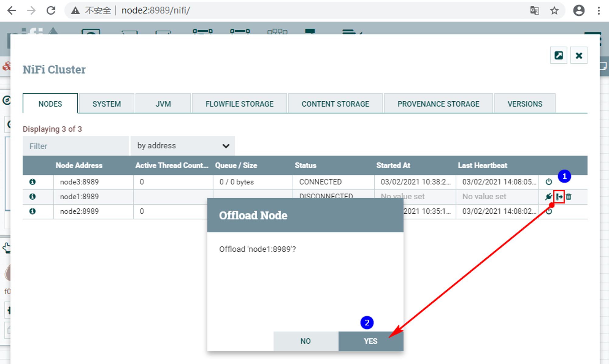This screenshot has height=364, width=609.
Task: Sort by Queue / Size column header
Action: 236,165
